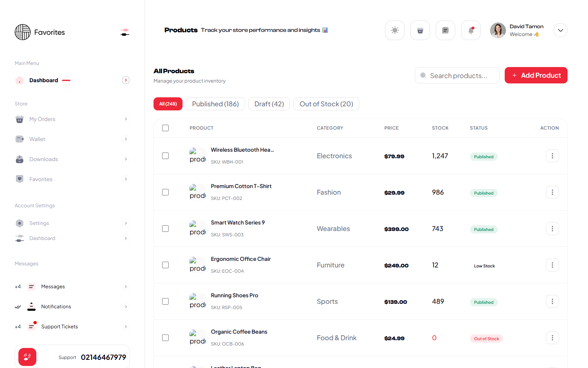
Task: Click the red support phone icon
Action: click(x=27, y=357)
